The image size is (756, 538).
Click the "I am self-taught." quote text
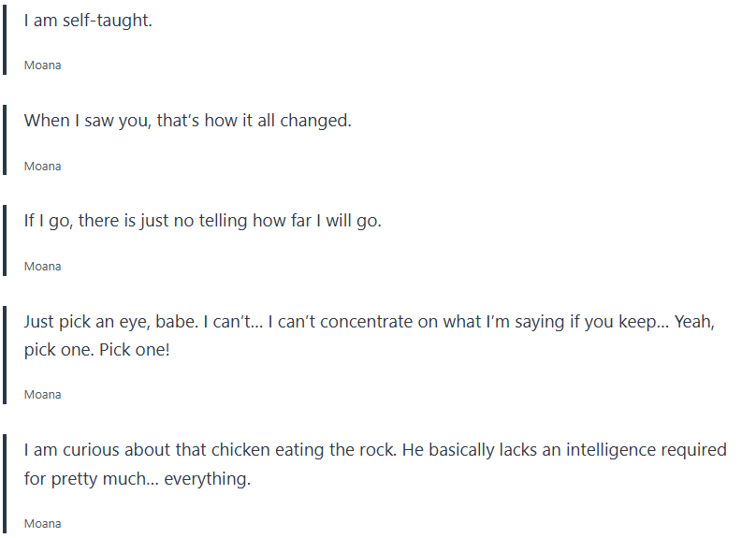coord(88,21)
